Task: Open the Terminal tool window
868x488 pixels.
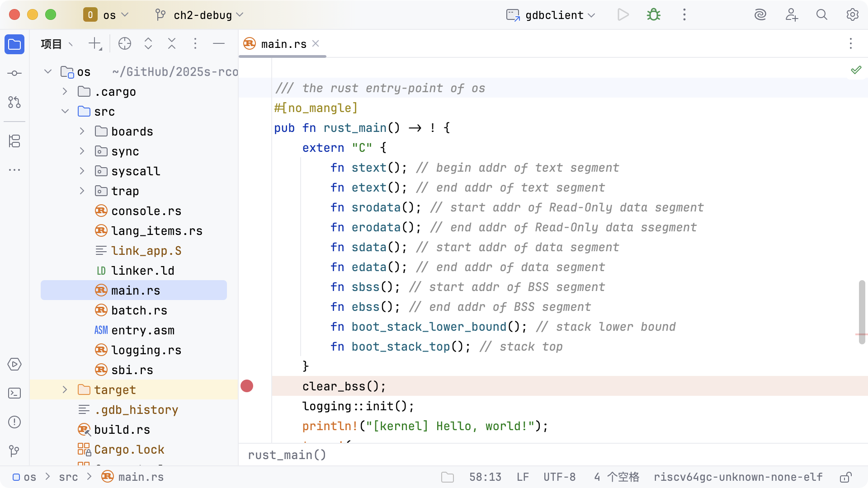Action: 14,393
